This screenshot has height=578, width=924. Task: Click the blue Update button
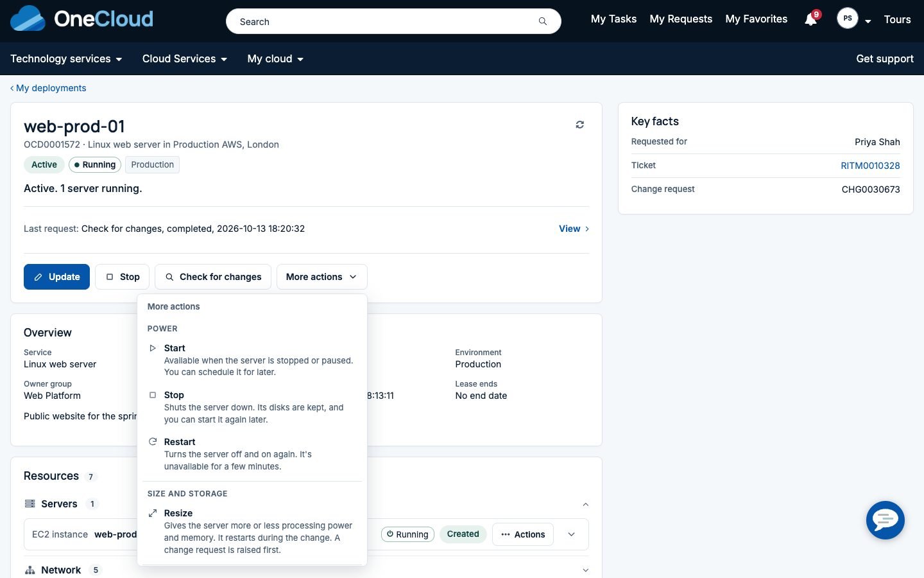tap(56, 277)
